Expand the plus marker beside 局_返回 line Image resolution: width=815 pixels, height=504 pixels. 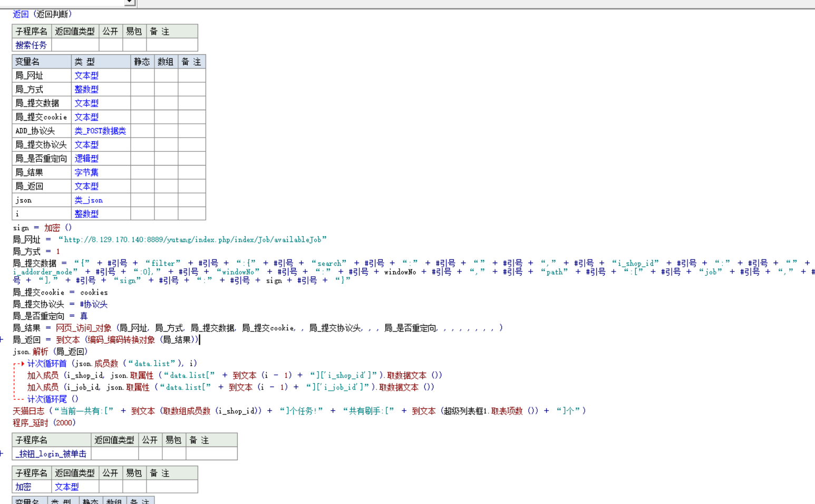point(2,340)
